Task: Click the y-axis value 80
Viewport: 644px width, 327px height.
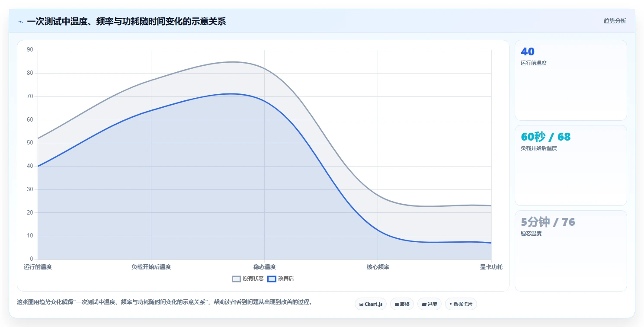Action: (30, 73)
